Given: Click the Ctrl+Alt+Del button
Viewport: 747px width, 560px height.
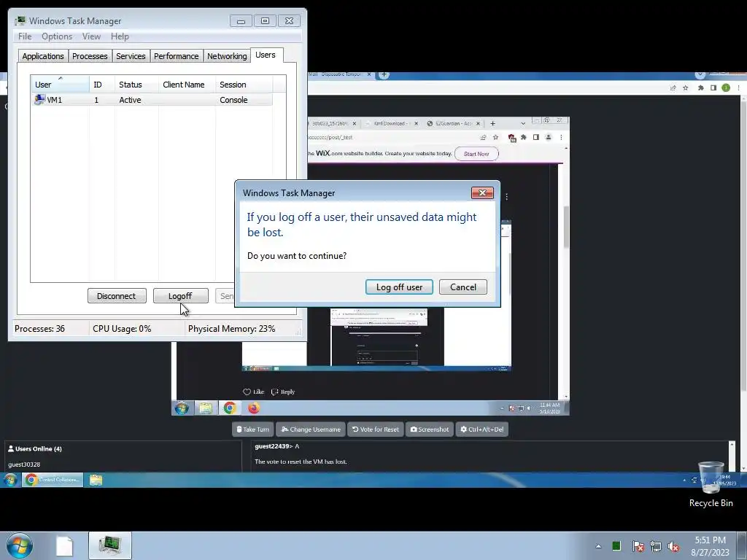Looking at the screenshot, I should point(481,429).
